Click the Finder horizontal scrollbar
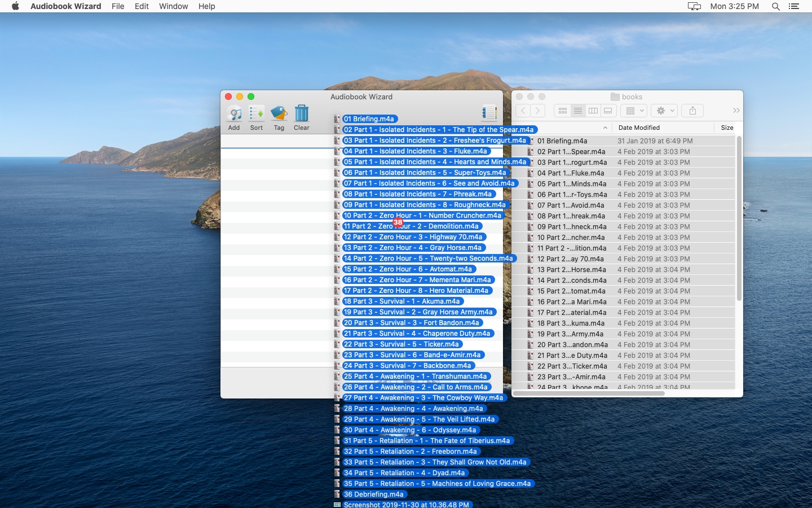This screenshot has height=508, width=812. click(589, 393)
